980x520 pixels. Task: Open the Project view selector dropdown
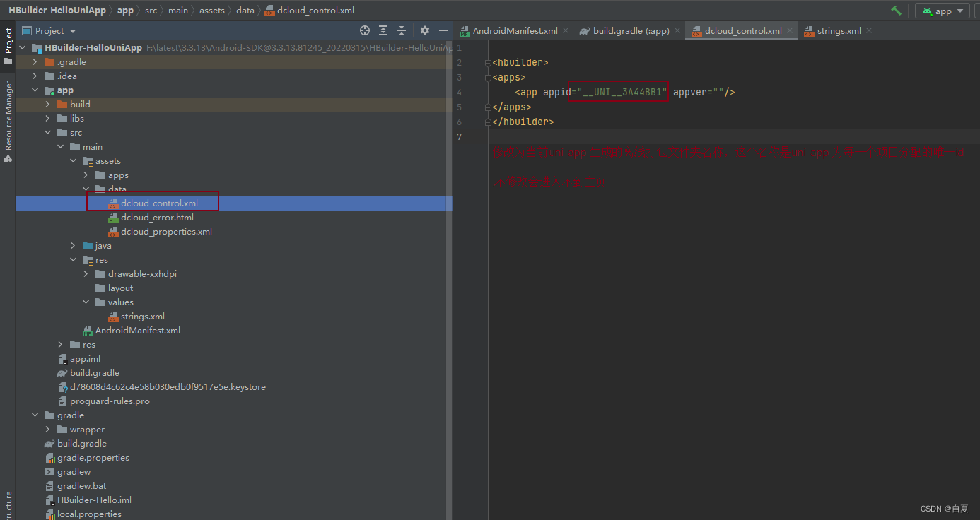point(49,30)
